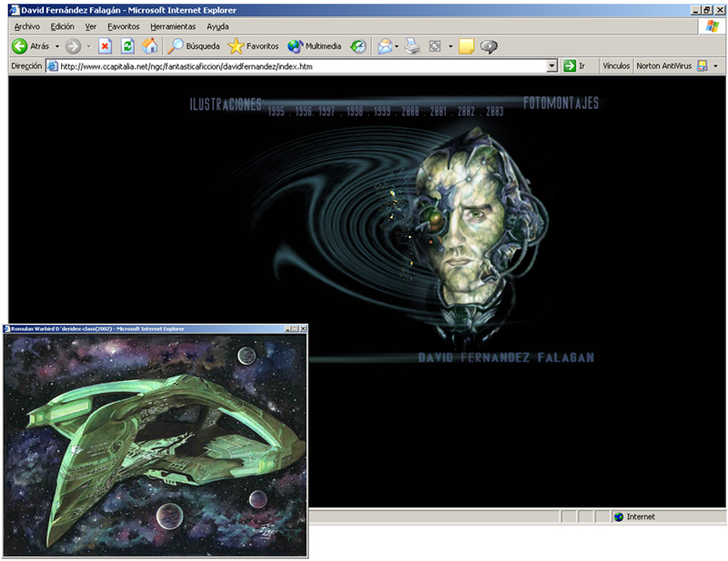Screen dimensions: 728x561
Task: Click the Romulan Warbird painting in popup
Action: 155,445
